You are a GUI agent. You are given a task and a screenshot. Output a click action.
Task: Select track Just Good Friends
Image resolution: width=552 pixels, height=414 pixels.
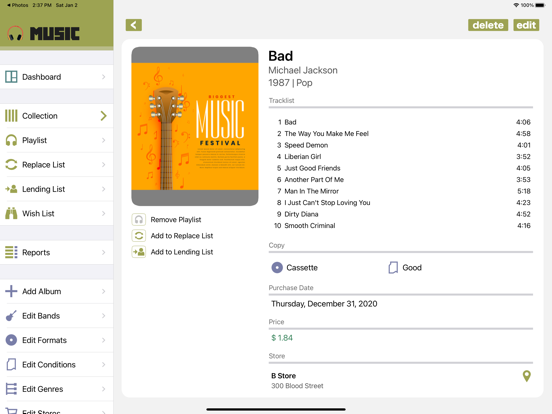click(402, 168)
